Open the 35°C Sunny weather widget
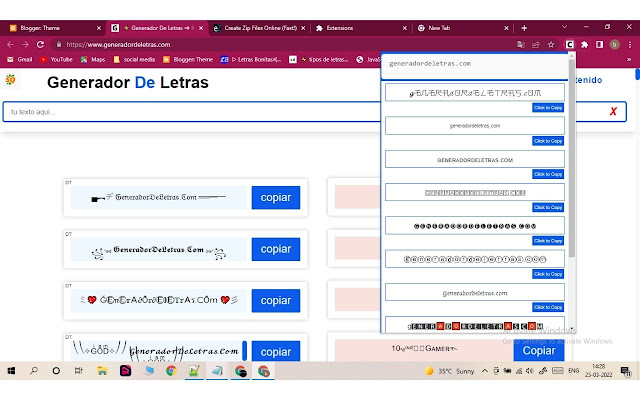 (x=449, y=371)
